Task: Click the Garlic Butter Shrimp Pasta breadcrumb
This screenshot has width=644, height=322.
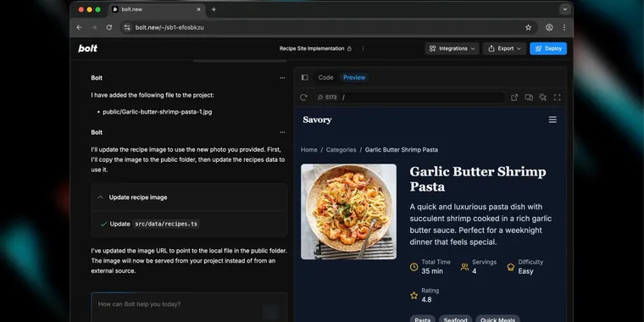Action: pos(402,150)
